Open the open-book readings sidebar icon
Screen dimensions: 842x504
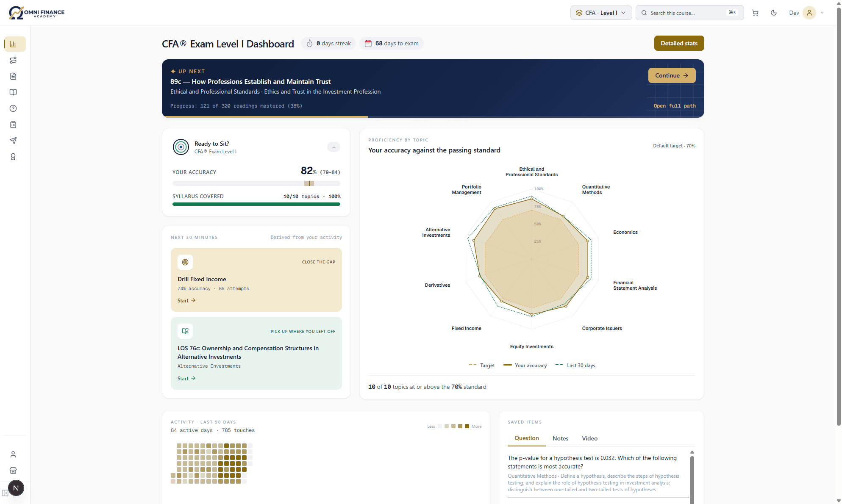(13, 92)
